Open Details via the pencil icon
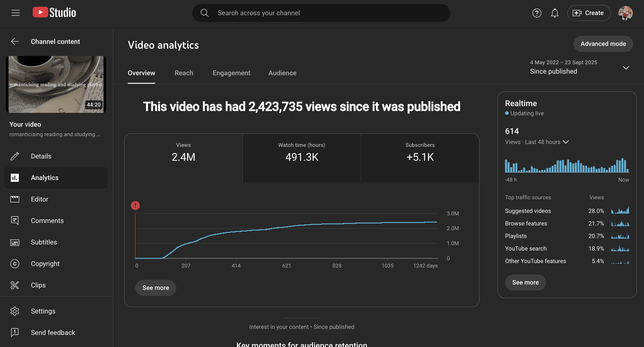The height and width of the screenshot is (347, 644). 15,156
